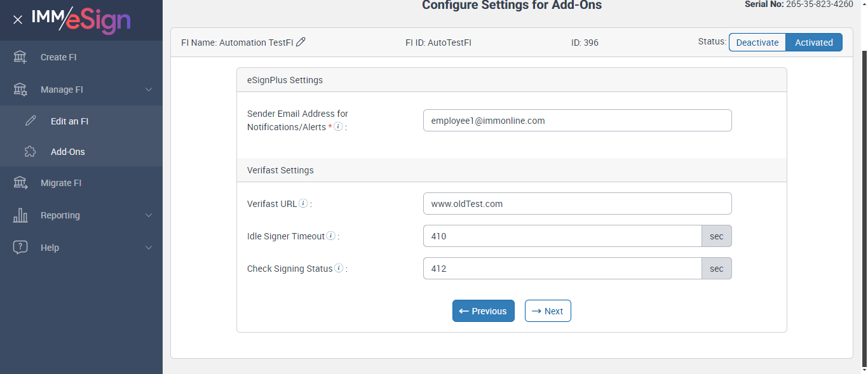
Task: Set status to Activated
Action: [x=814, y=43]
